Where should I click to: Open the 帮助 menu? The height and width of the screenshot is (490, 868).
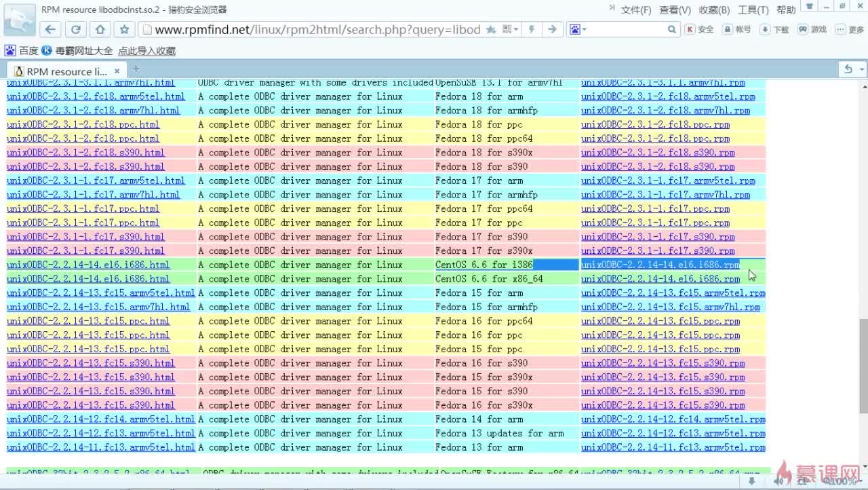tap(786, 10)
